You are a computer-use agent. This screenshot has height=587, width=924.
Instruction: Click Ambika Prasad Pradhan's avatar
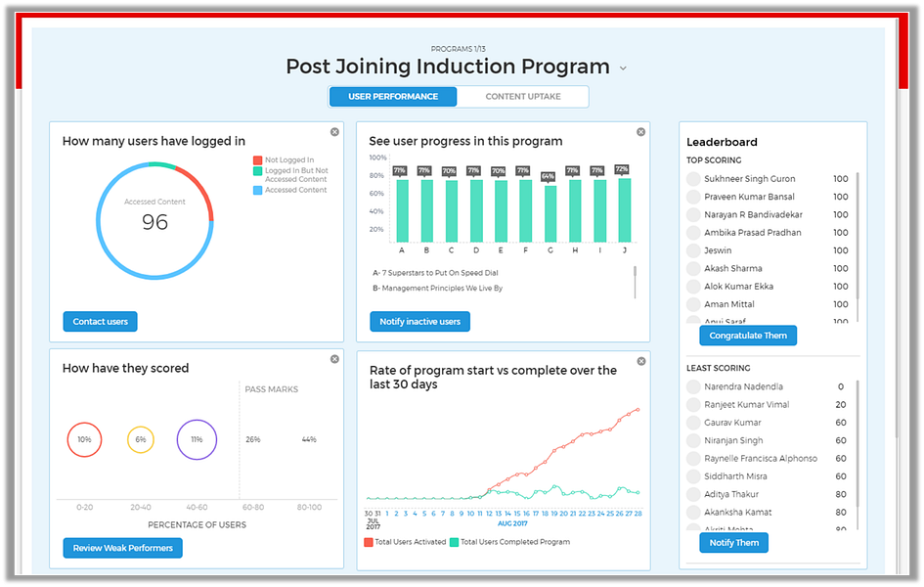click(693, 233)
